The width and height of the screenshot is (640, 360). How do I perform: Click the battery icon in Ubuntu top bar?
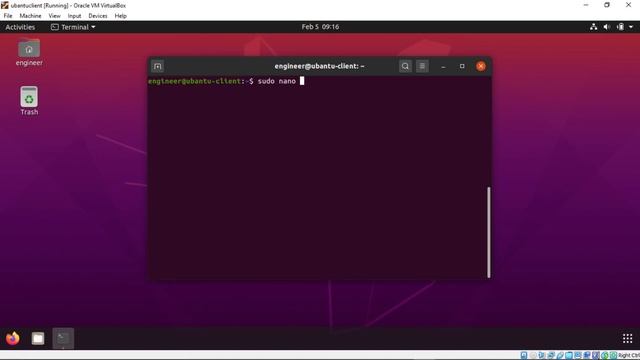click(x=620, y=27)
